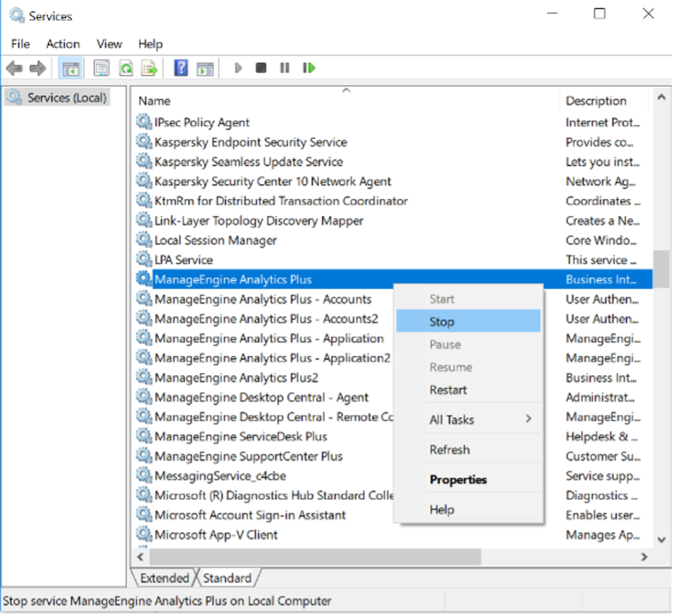The width and height of the screenshot is (674, 616).
Task: Click the gear icon beside Kaspersky Endpoint Security Service
Action: pos(144,142)
